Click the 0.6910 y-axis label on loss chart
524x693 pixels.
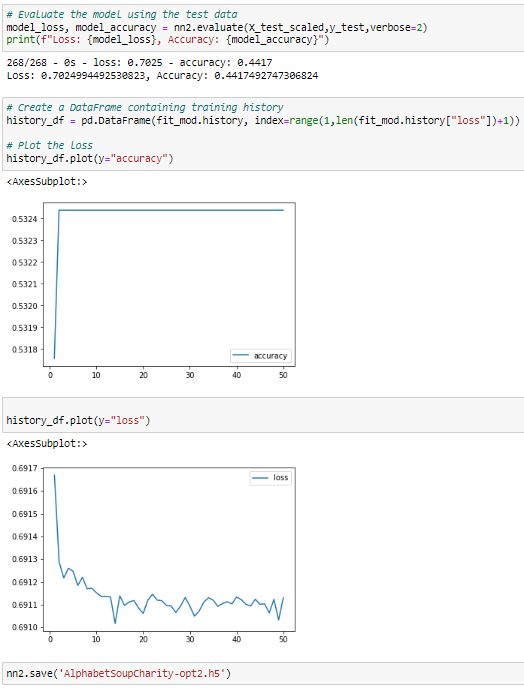[25, 628]
